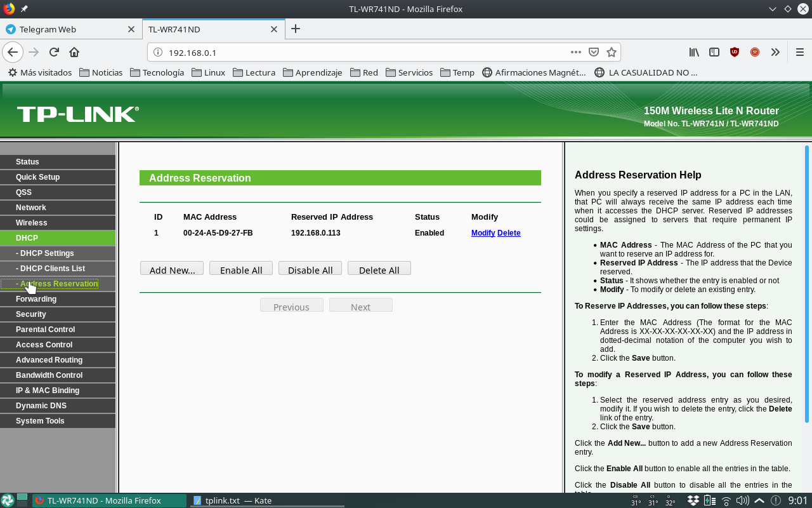Image resolution: width=812 pixels, height=508 pixels.
Task: Open the Servicios bookmarks folder
Action: [409, 72]
